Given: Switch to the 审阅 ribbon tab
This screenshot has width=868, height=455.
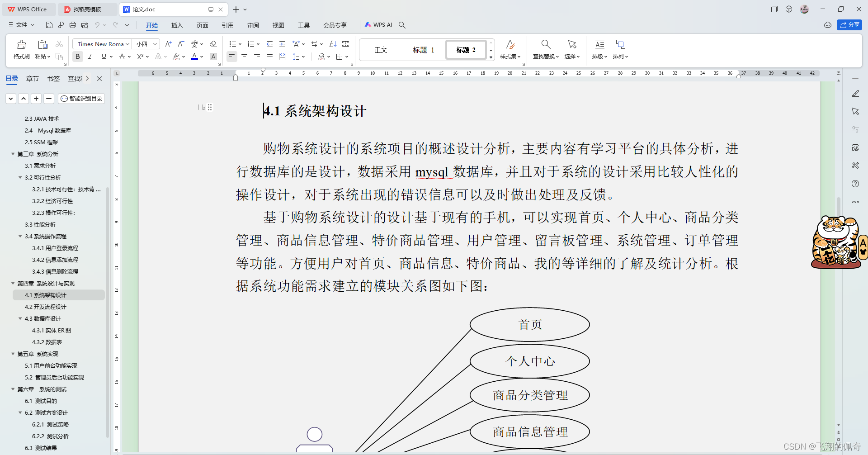Looking at the screenshot, I should pos(253,25).
